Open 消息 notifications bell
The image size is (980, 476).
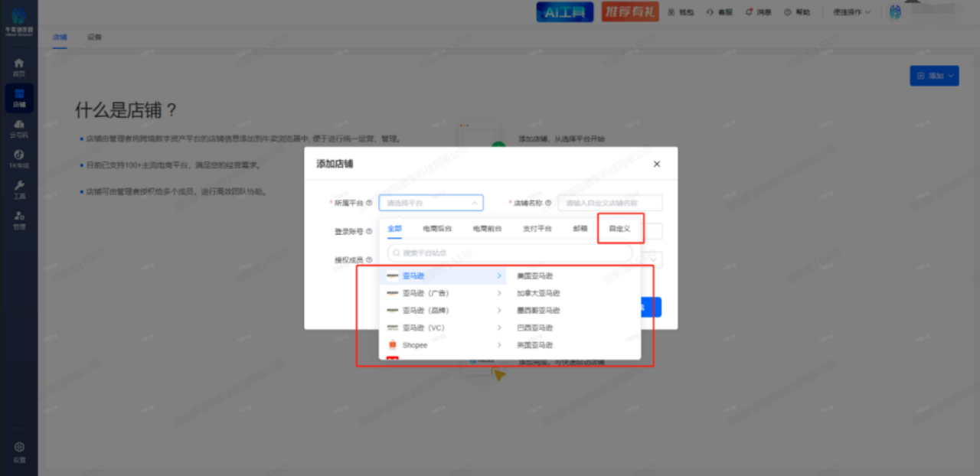pyautogui.click(x=759, y=12)
